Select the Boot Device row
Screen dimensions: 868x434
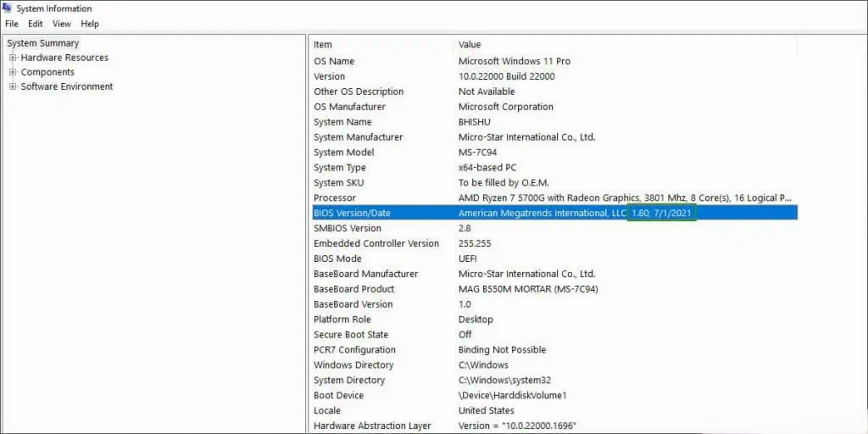pos(554,396)
